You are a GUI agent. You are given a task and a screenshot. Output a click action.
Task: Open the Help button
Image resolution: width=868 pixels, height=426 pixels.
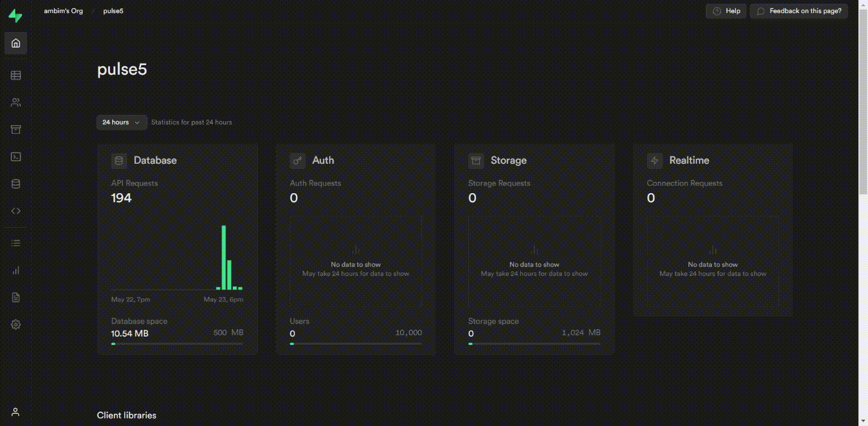726,11
